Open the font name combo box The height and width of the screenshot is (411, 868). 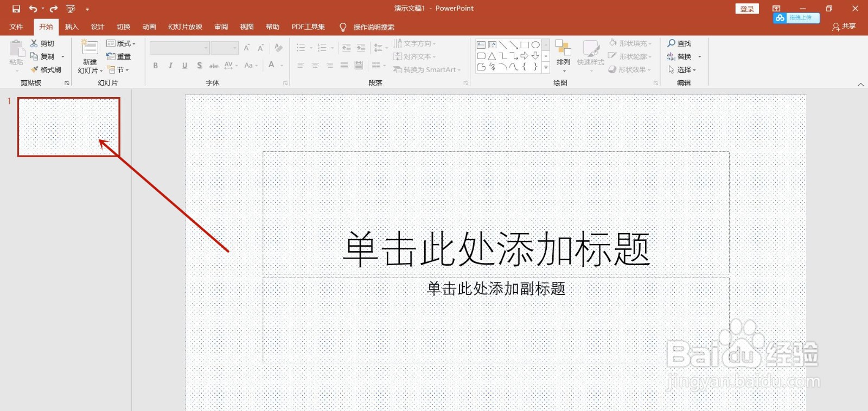(180, 48)
